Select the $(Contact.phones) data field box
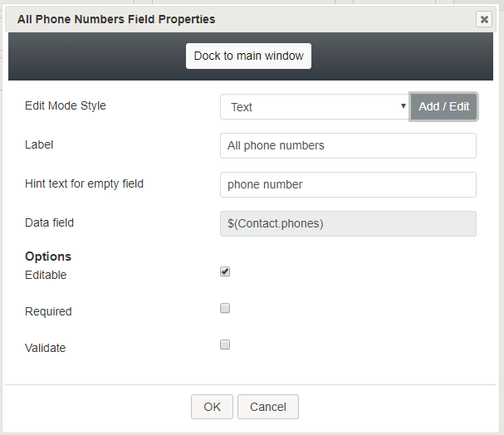The image size is (504, 435). pos(348,223)
